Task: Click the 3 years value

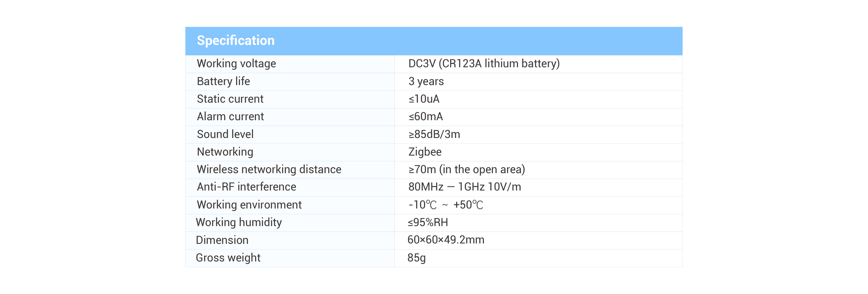Action: coord(426,82)
